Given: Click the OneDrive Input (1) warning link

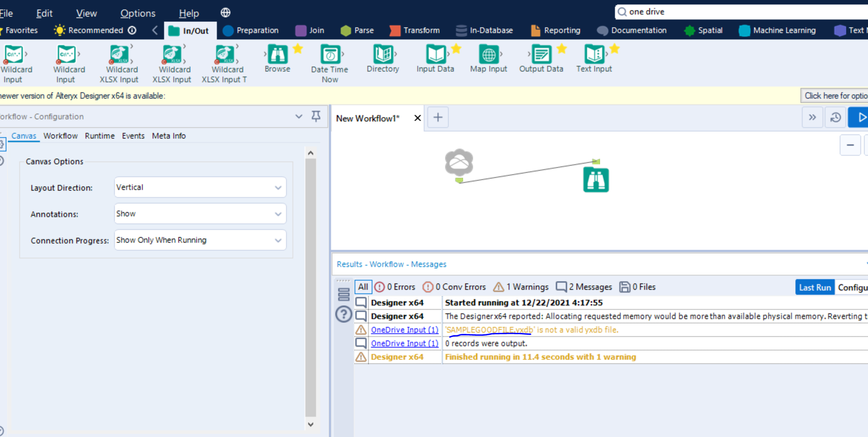Looking at the screenshot, I should click(x=405, y=330).
